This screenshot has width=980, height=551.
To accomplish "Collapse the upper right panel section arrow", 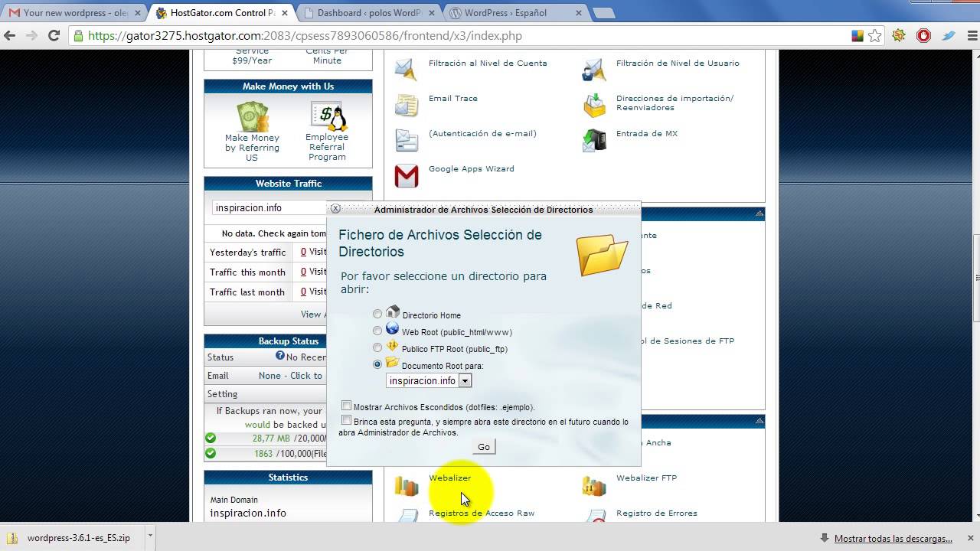I will pos(759,214).
